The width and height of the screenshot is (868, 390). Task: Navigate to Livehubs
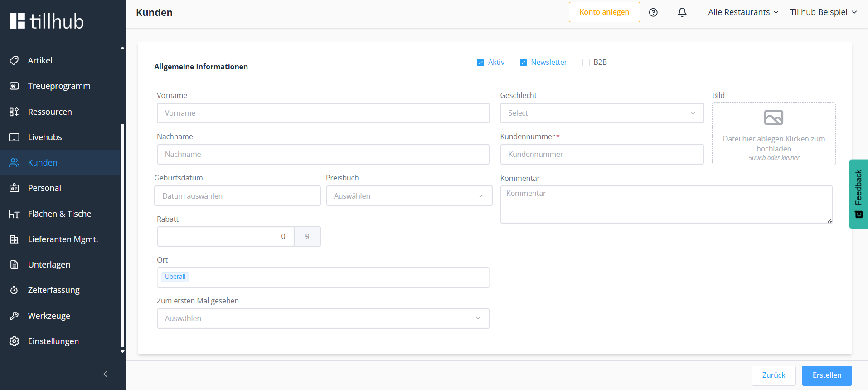pyautogui.click(x=60, y=137)
